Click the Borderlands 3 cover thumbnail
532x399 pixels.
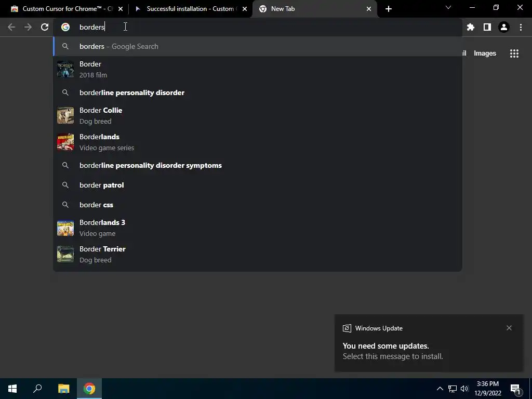pyautogui.click(x=65, y=228)
